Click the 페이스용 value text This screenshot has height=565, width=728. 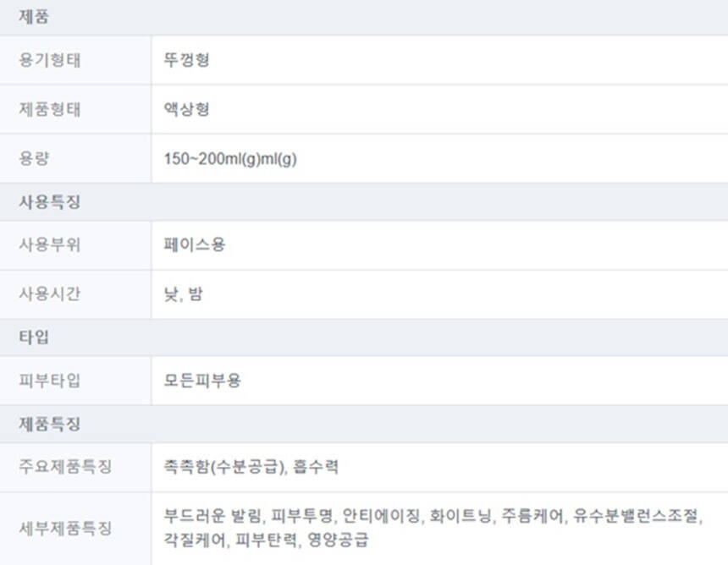[x=195, y=246]
